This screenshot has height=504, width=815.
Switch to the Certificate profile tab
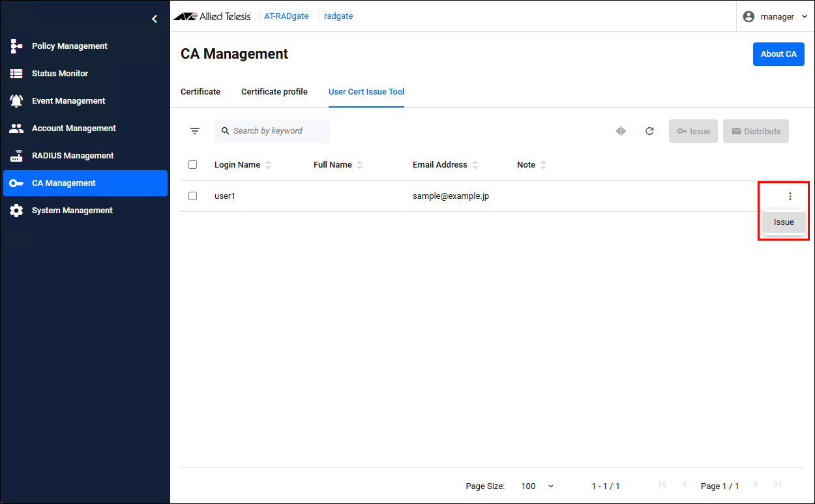274,92
